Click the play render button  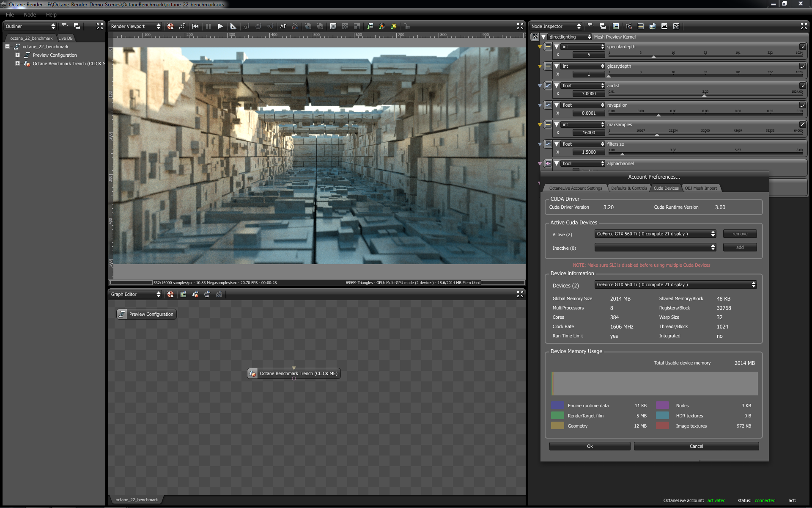(220, 26)
